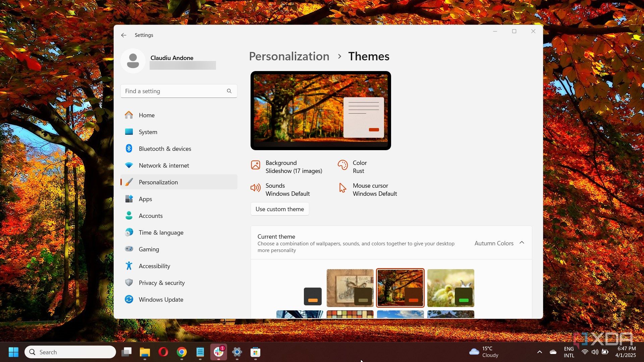Open Windows Update settings
This screenshot has width=644, height=362.
click(179, 299)
